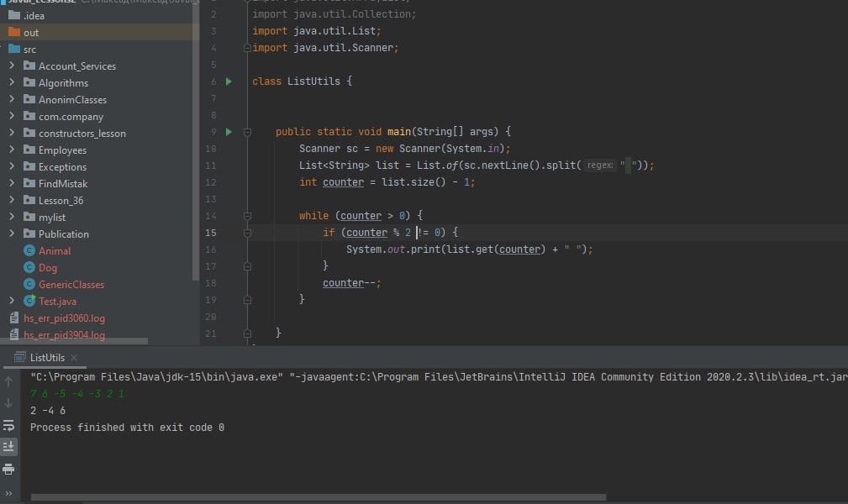Switch to the ListUtils run tab
Screen dimensions: 848x504
[47, 358]
